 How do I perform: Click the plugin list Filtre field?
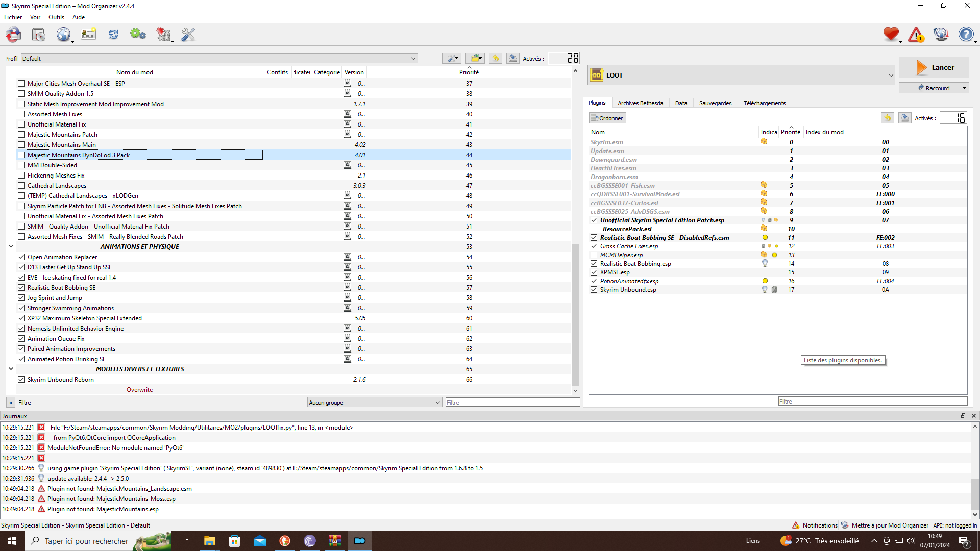click(x=872, y=402)
